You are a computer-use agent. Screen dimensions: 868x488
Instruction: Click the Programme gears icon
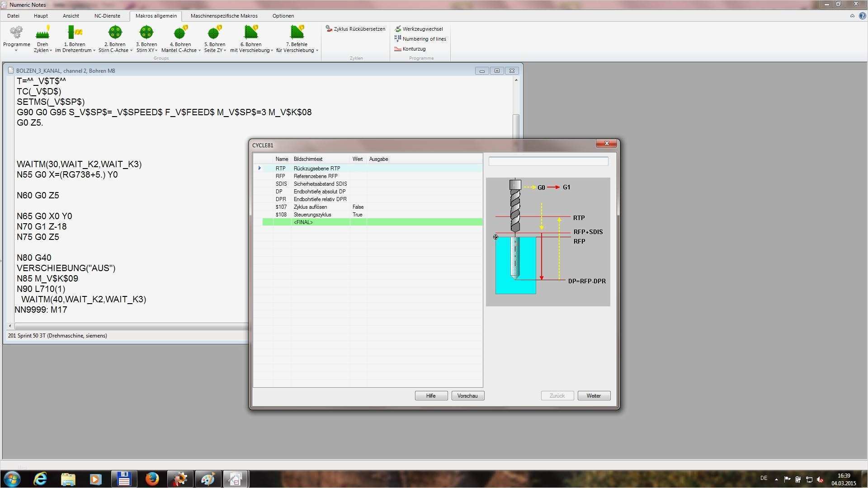click(16, 33)
